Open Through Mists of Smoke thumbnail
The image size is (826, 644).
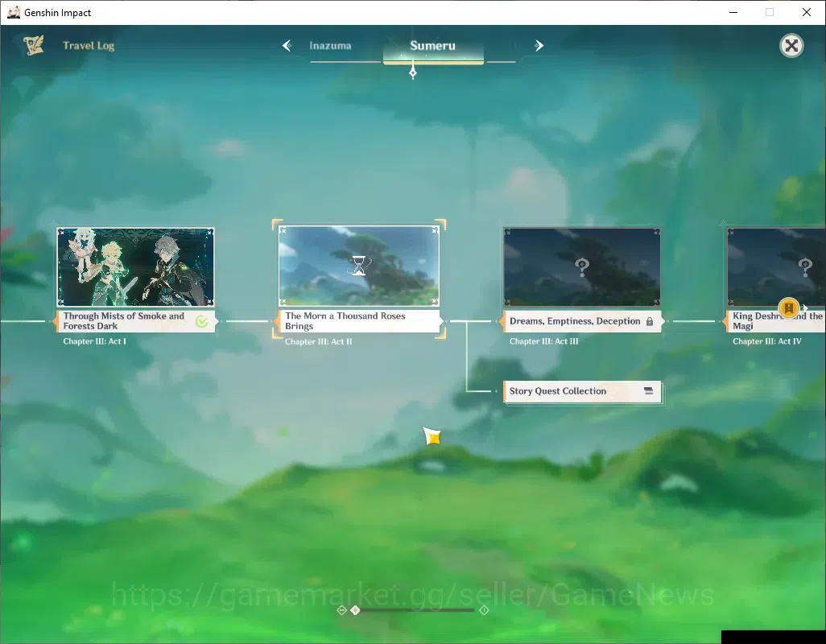tap(135, 267)
